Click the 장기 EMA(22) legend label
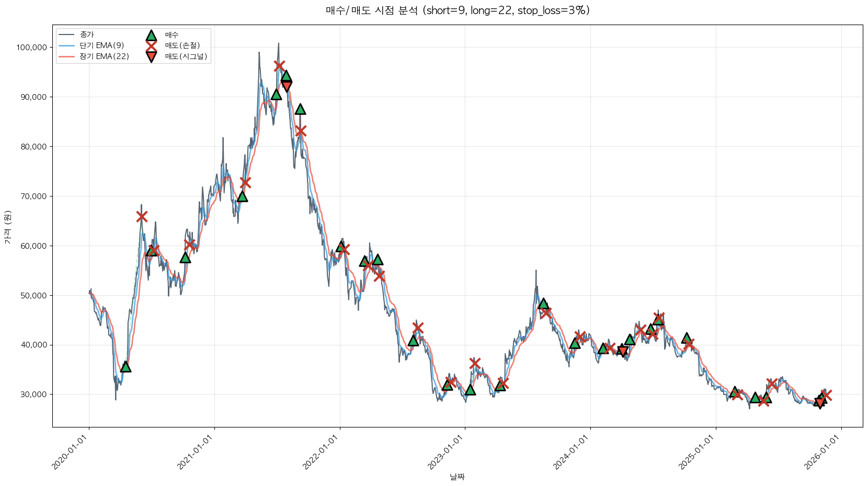 (104, 56)
